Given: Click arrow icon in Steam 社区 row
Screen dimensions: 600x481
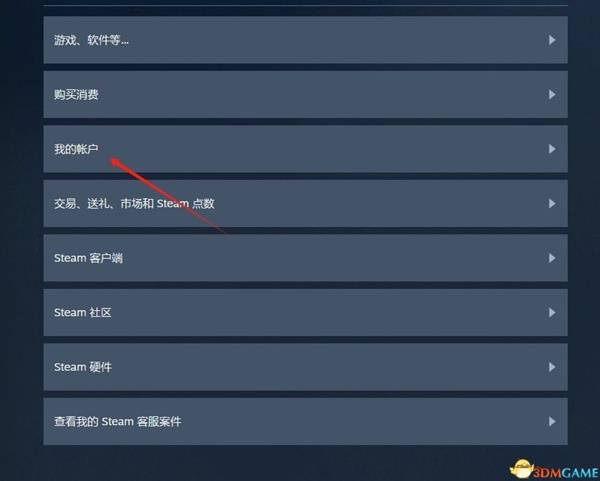Looking at the screenshot, I should 552,313.
